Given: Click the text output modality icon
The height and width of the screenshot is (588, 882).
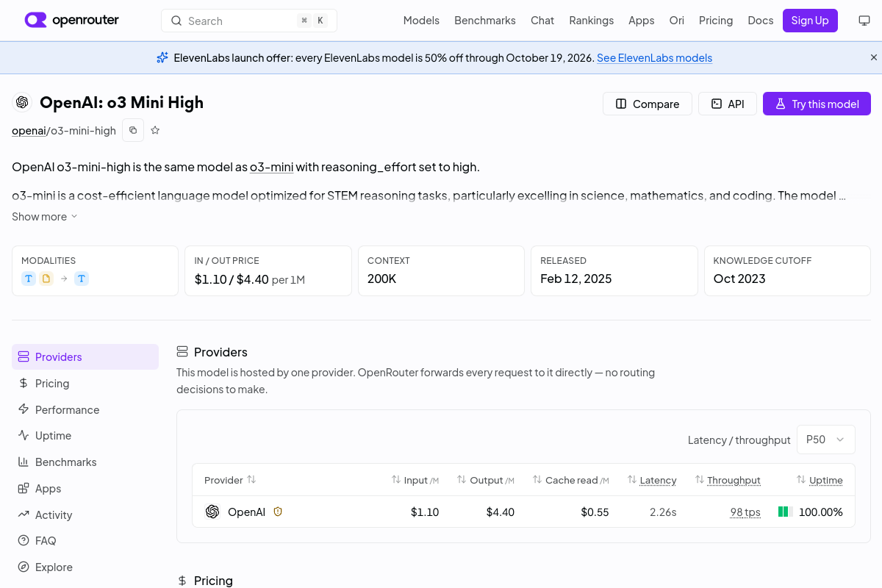Looking at the screenshot, I should [x=82, y=279].
